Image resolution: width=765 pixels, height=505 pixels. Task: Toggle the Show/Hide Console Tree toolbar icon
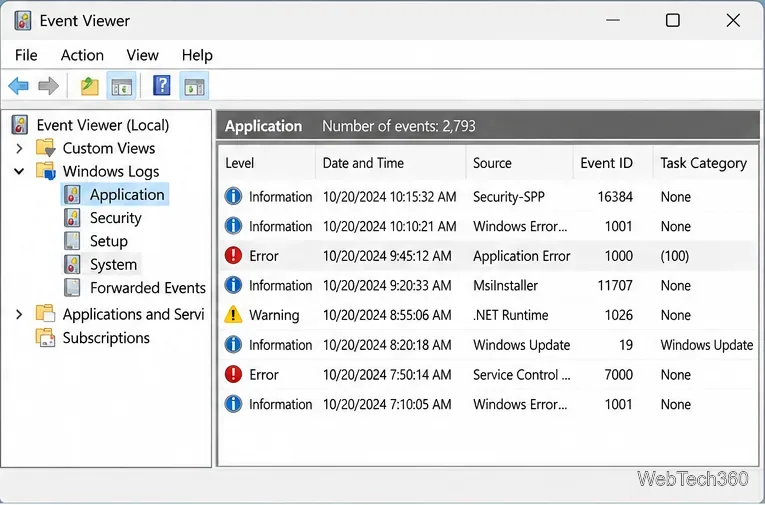[x=121, y=86]
